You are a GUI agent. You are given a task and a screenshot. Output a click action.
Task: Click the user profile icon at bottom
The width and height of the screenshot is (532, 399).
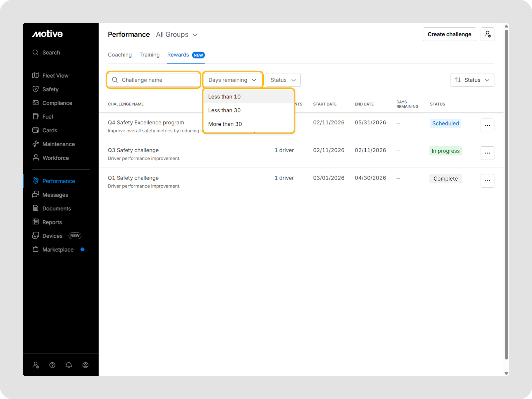click(x=85, y=365)
